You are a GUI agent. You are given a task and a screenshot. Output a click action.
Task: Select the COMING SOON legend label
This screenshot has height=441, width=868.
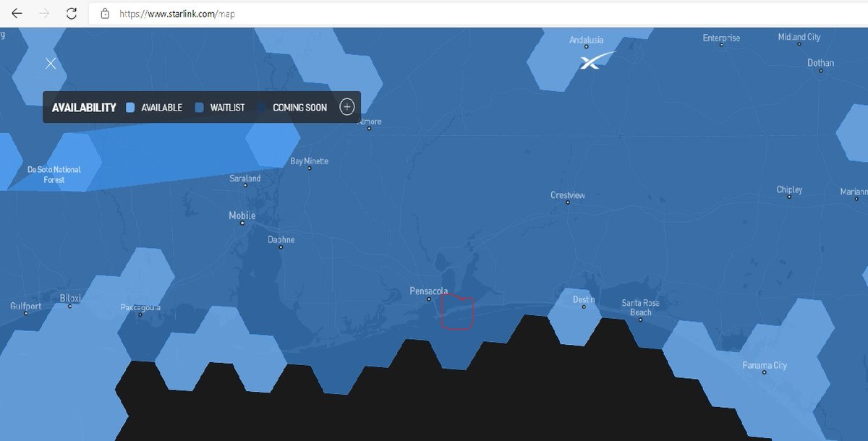299,107
